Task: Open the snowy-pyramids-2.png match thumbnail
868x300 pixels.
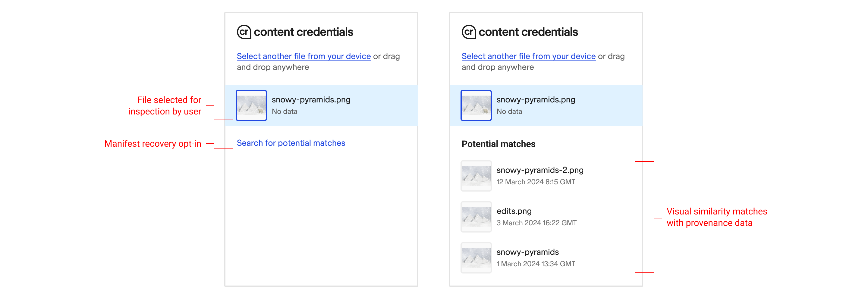Action: pos(476,176)
